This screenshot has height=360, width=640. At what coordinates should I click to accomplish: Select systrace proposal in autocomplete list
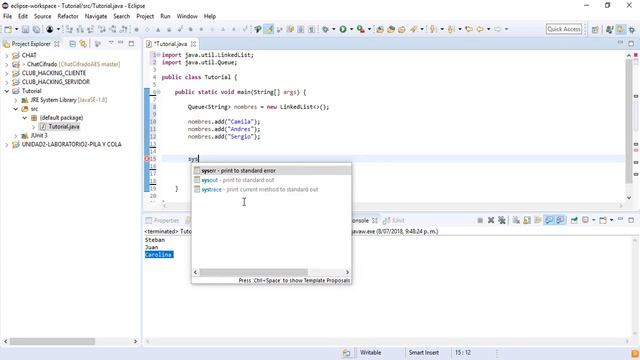271,189
